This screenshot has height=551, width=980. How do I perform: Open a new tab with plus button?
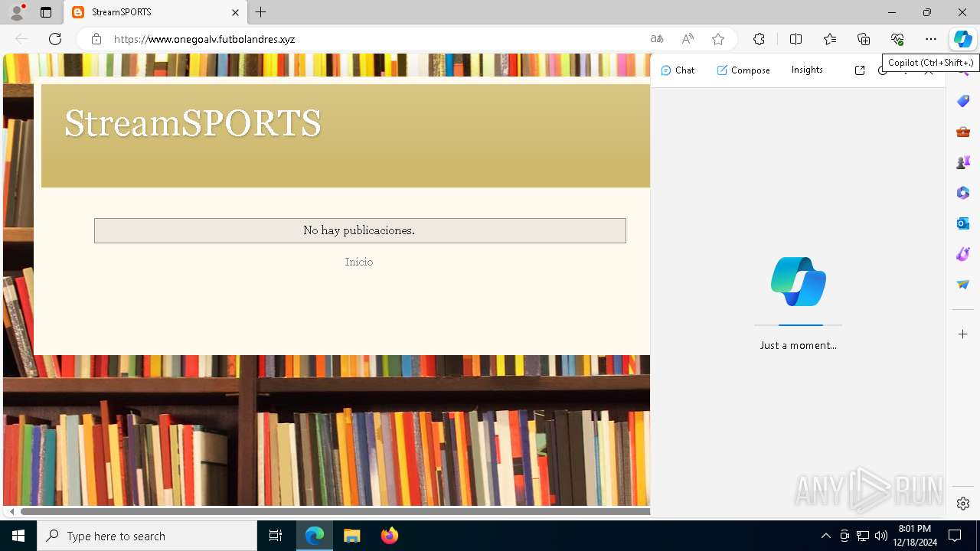(261, 12)
